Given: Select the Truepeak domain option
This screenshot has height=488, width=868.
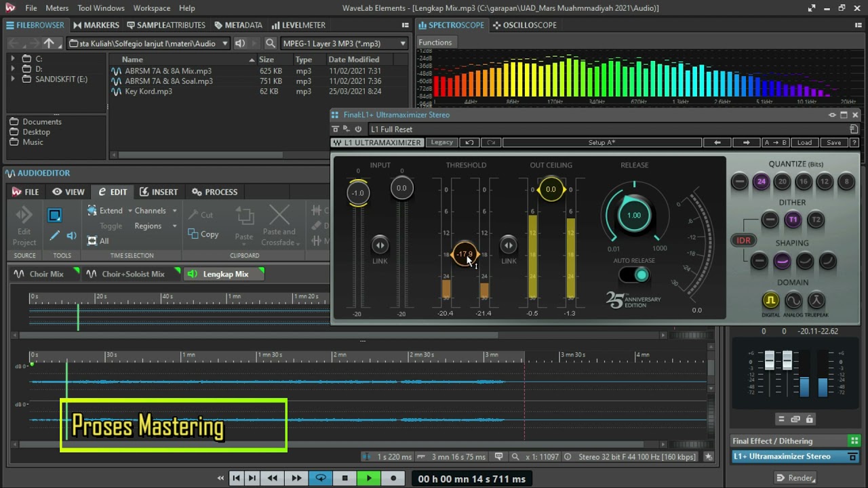Looking at the screenshot, I should tap(816, 300).
